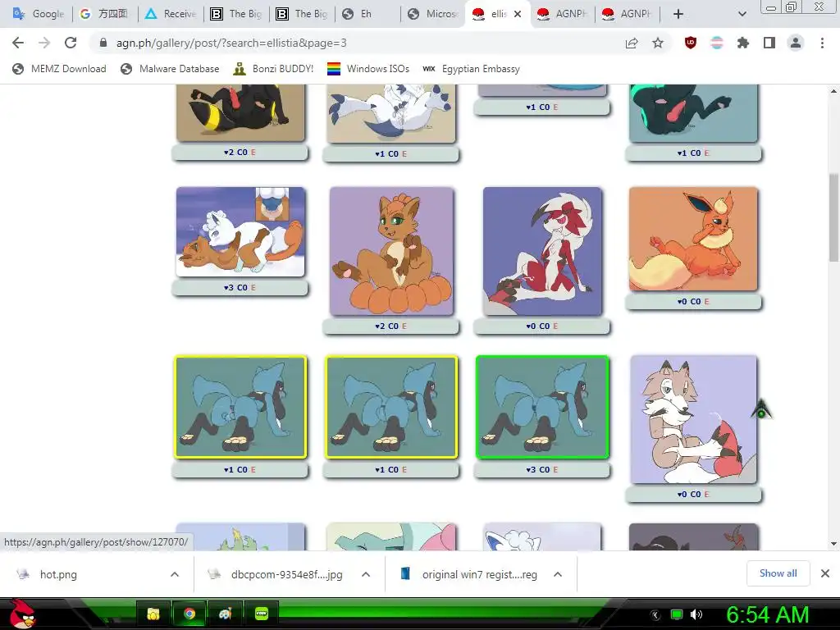
Task: Open Chrome's three-dot menu
Action: click(x=822, y=43)
